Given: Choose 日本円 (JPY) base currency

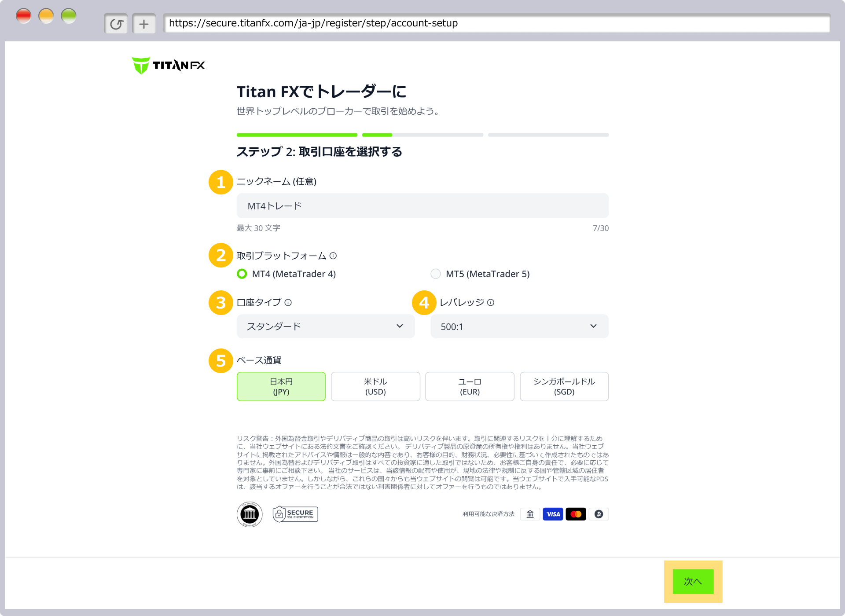Looking at the screenshot, I should pos(281,386).
